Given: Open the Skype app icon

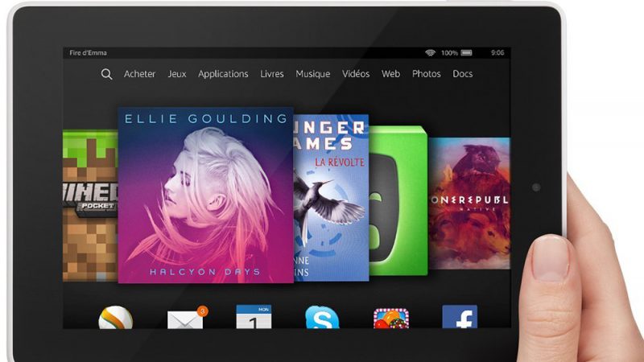Looking at the screenshot, I should point(322,317).
